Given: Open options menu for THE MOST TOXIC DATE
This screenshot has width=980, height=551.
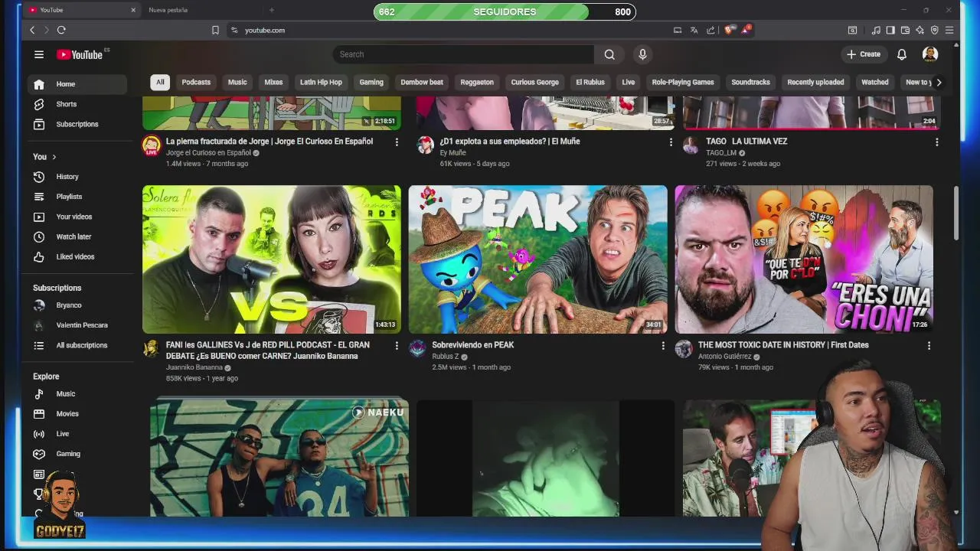Looking at the screenshot, I should click(929, 346).
